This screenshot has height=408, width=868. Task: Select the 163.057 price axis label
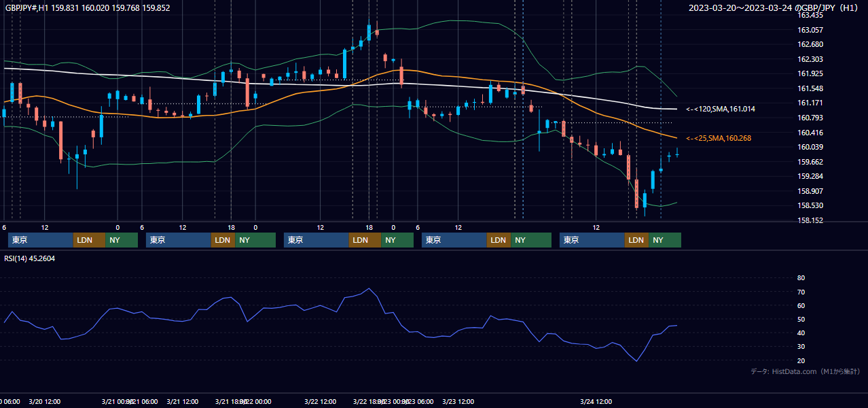click(x=810, y=30)
